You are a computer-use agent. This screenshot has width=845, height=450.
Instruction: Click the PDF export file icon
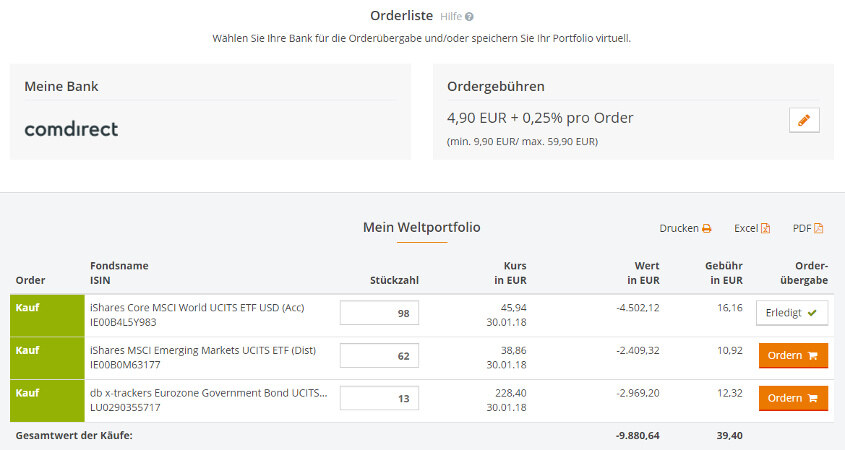tap(818, 229)
